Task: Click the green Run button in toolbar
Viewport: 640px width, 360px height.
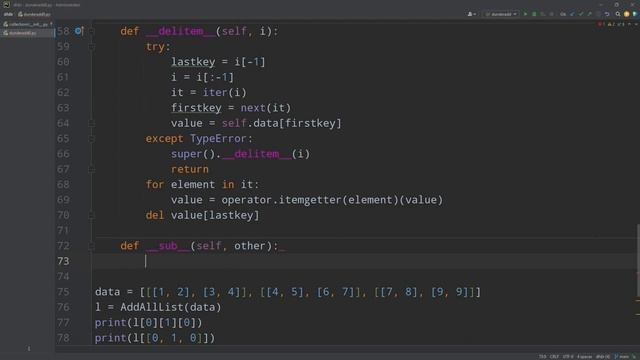Action: click(x=525, y=14)
